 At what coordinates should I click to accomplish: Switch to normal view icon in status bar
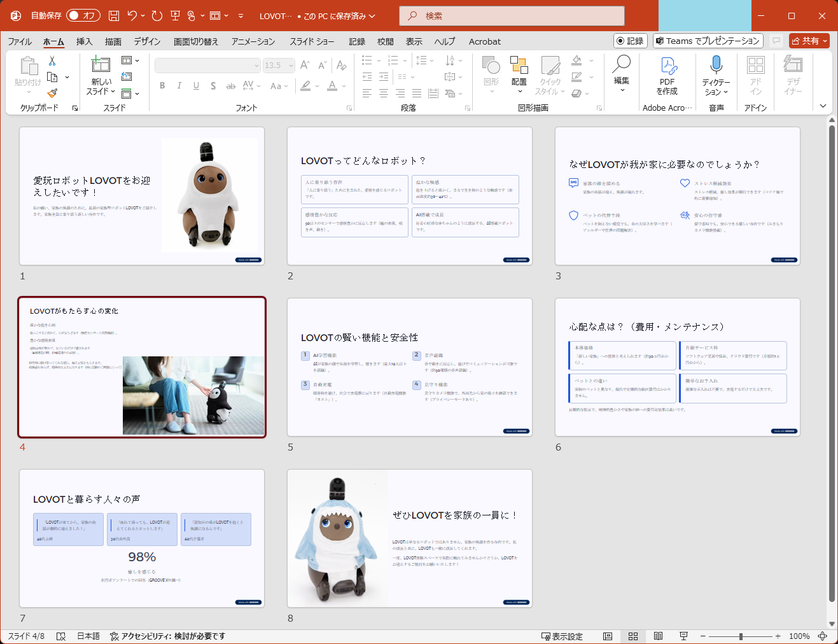coord(608,636)
